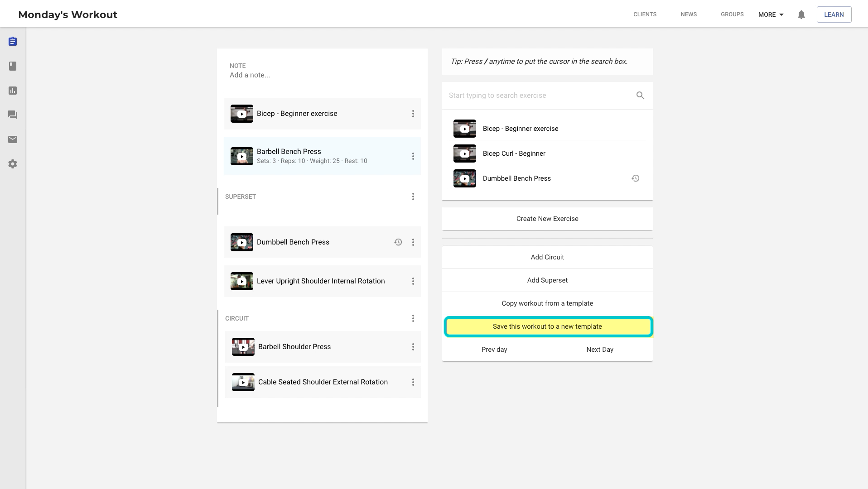This screenshot has height=489, width=868.
Task: Open options menu for Barbell Bench Press
Action: click(x=413, y=156)
